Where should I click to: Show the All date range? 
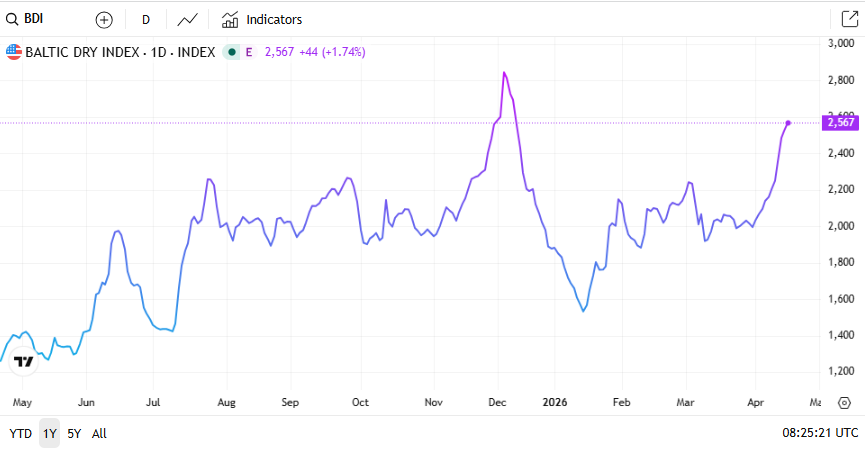pos(99,434)
